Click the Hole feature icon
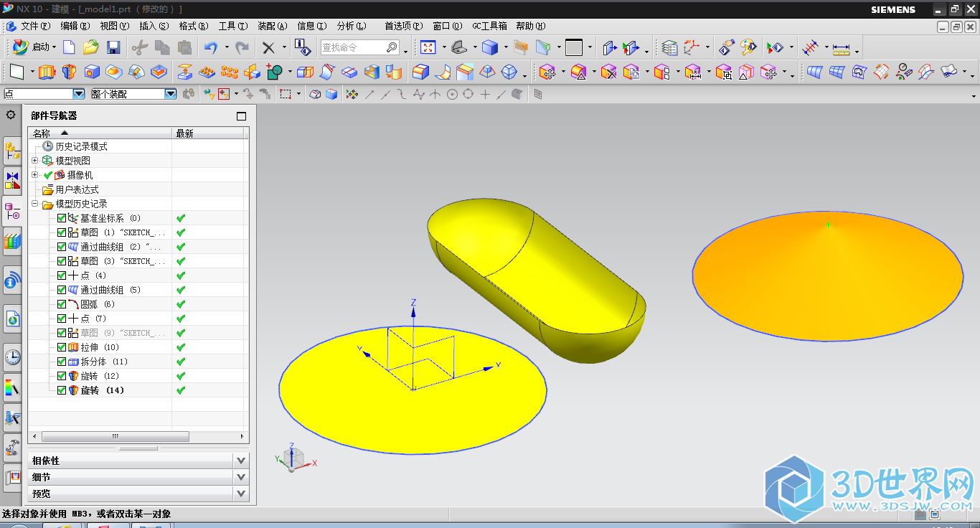This screenshot has width=980, height=528. click(92, 72)
